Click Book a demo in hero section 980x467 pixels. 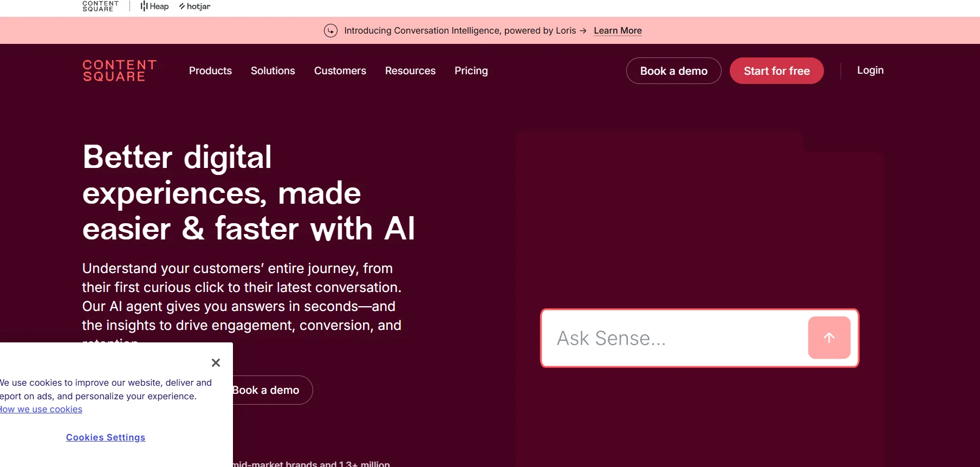pyautogui.click(x=268, y=390)
